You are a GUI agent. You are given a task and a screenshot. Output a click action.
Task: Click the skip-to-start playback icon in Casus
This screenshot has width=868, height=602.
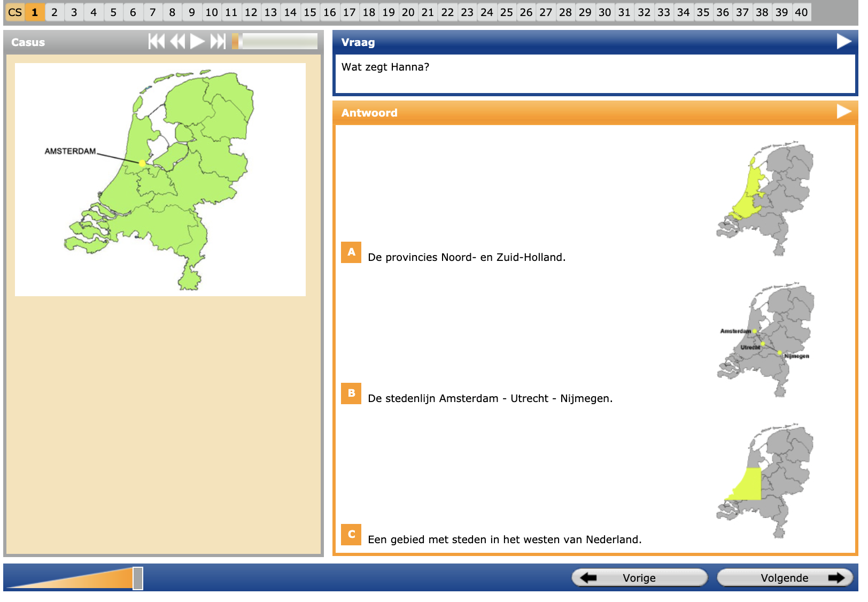[156, 42]
